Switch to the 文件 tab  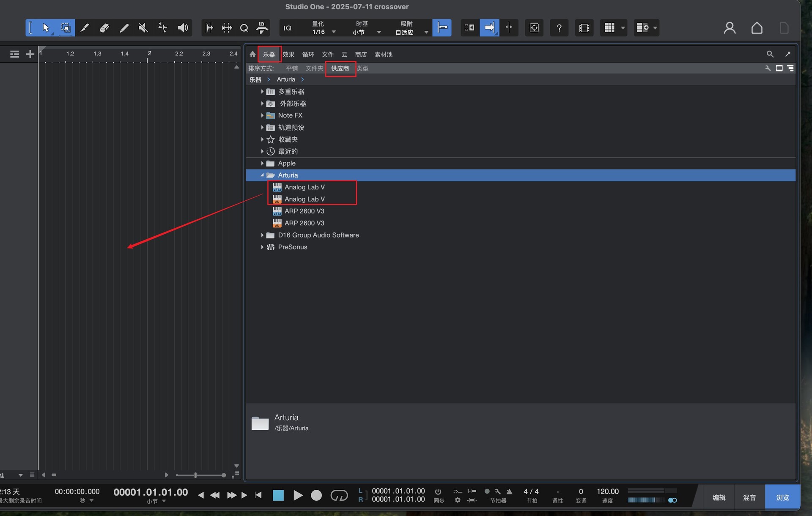pyautogui.click(x=328, y=54)
